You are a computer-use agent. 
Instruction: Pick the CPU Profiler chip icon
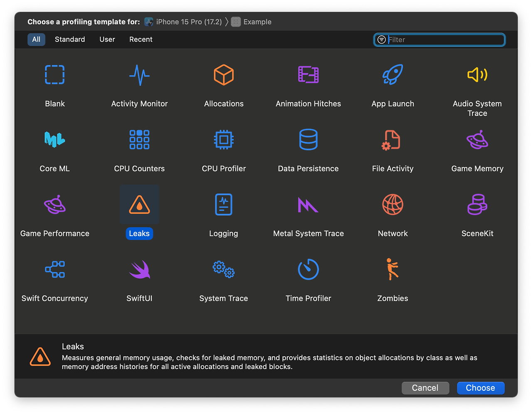click(x=224, y=140)
